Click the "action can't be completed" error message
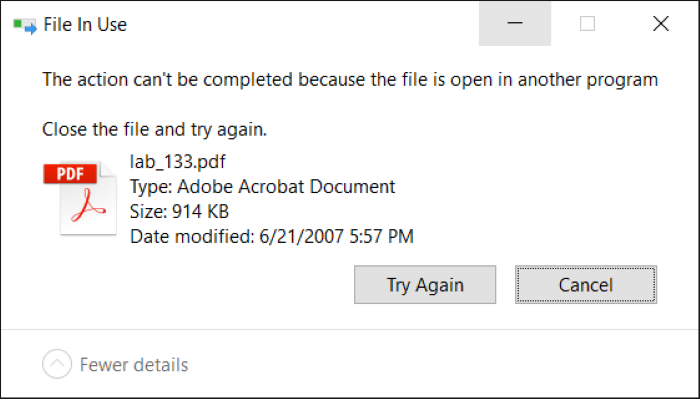700x399 pixels. click(350, 80)
